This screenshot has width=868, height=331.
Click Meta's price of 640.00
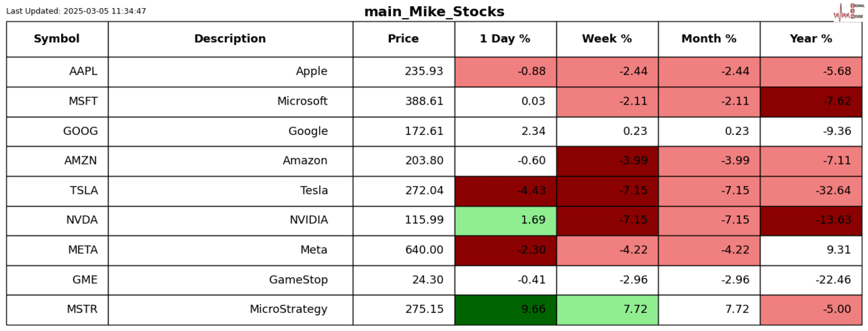click(404, 250)
